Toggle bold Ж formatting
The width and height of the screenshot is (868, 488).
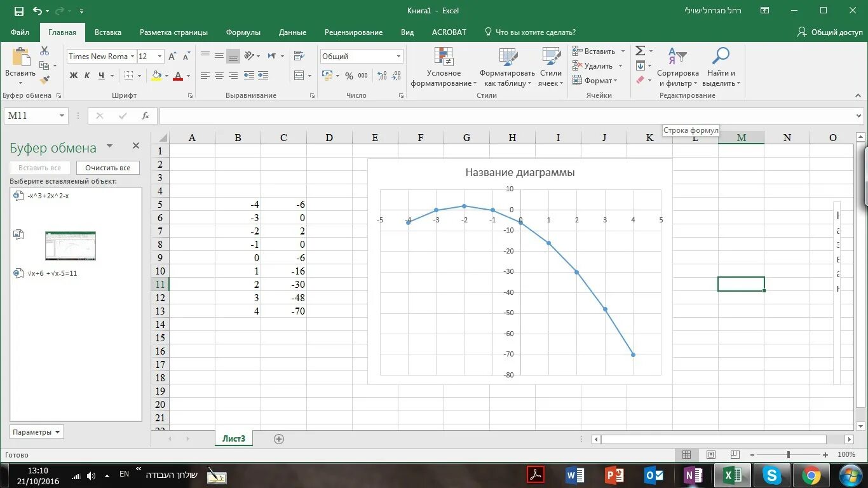click(74, 76)
